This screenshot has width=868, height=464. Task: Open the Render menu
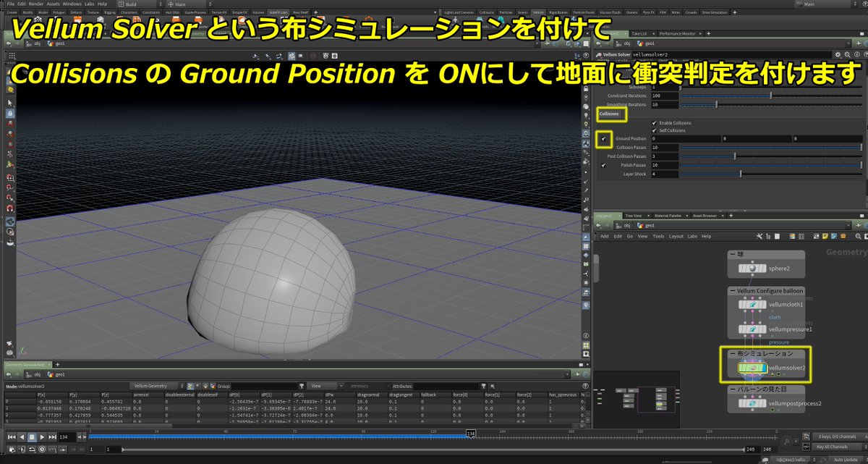point(36,4)
